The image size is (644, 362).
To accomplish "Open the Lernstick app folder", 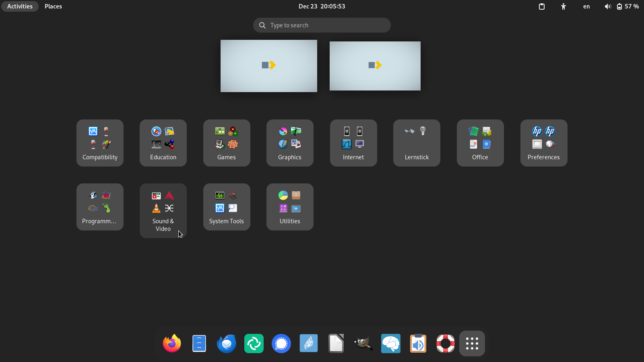I will coord(417,143).
